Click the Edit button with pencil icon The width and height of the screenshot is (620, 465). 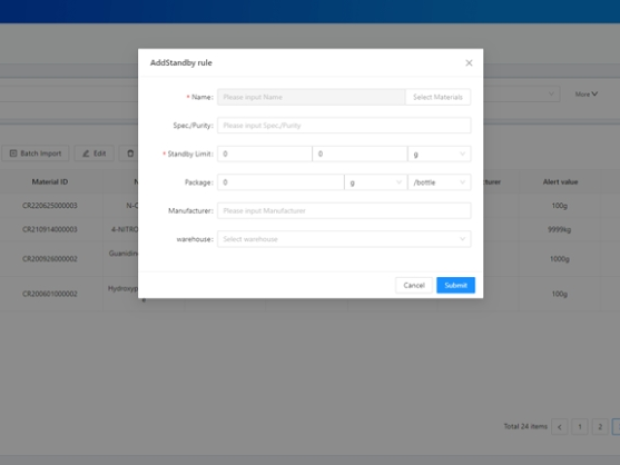tap(93, 153)
